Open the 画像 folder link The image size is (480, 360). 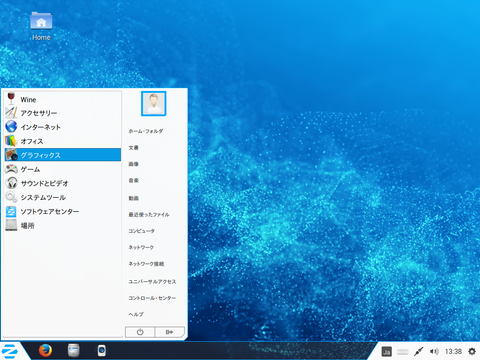[x=134, y=164]
